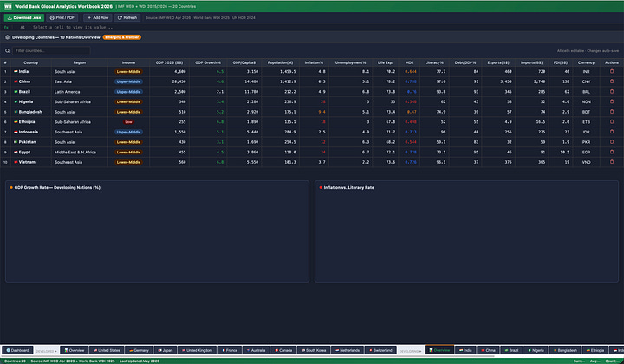Switch to the United States sheet tab
This screenshot has width=624, height=364.
[107, 350]
